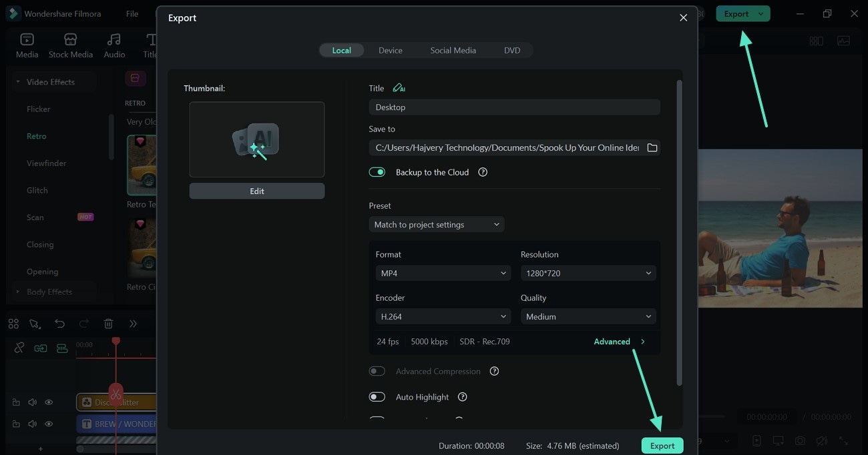
Task: Click the timeline delete trash icon
Action: [108, 324]
